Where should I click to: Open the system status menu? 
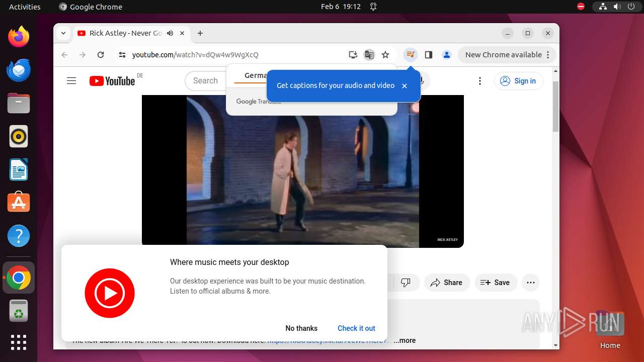[x=617, y=7]
